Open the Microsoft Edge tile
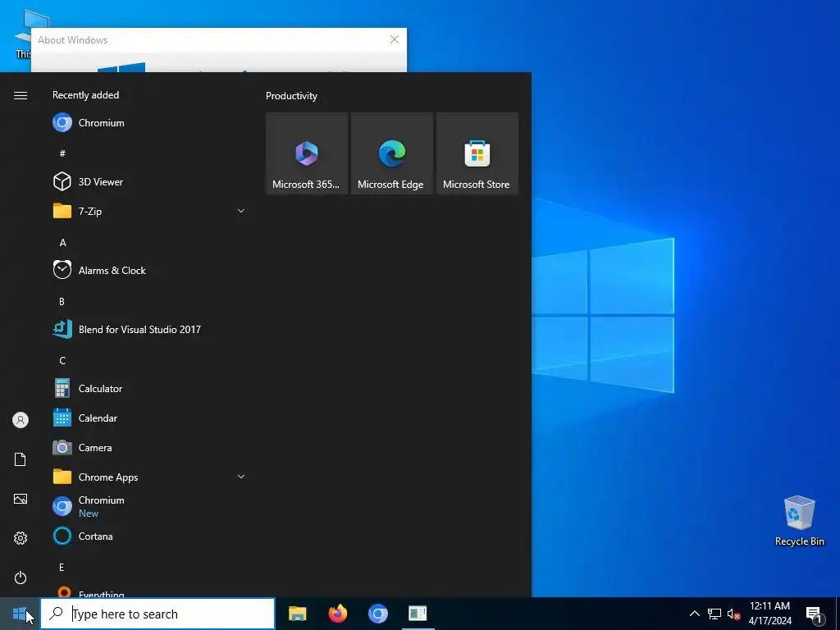 391,153
